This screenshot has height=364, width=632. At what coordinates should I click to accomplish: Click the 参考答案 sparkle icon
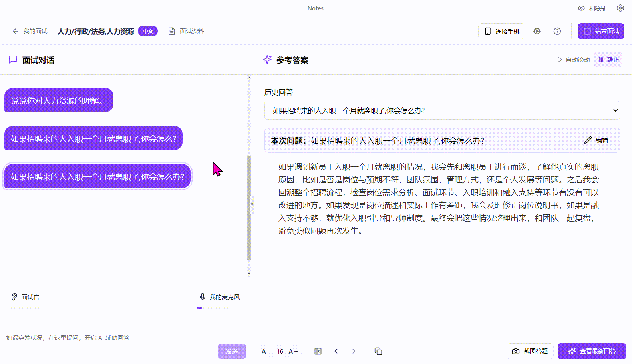[267, 60]
